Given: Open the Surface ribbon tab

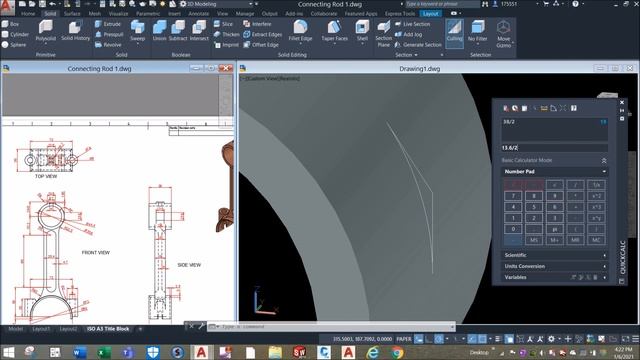Looking at the screenshot, I should 72,13.
